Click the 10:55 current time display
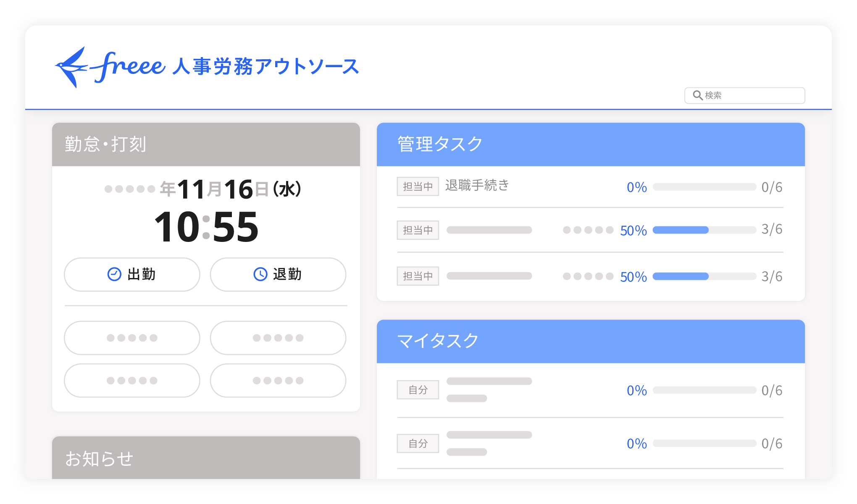The width and height of the screenshot is (857, 504). click(x=206, y=227)
